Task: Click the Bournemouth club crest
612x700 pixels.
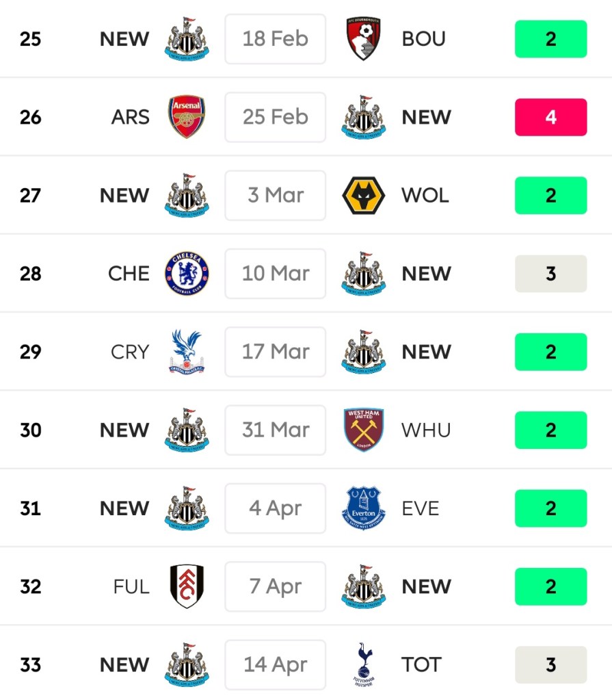Action: coord(363,39)
